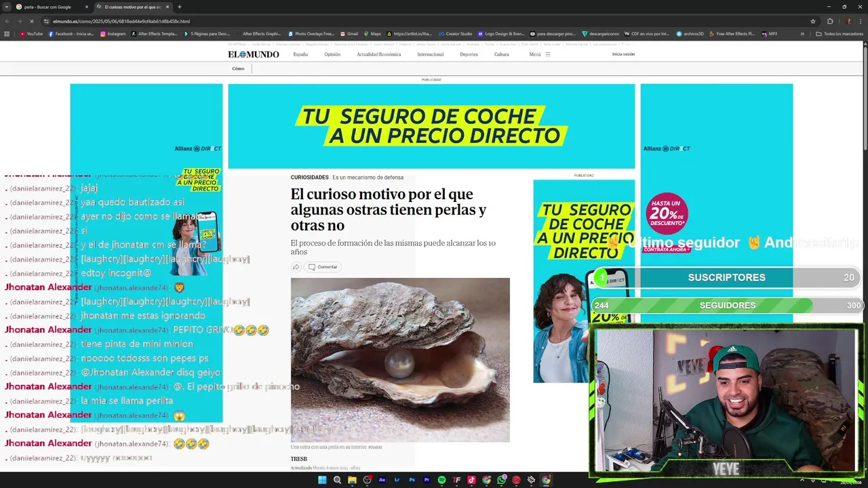
Task: Open the After Effects Templates bookmark
Action: click(x=154, y=34)
